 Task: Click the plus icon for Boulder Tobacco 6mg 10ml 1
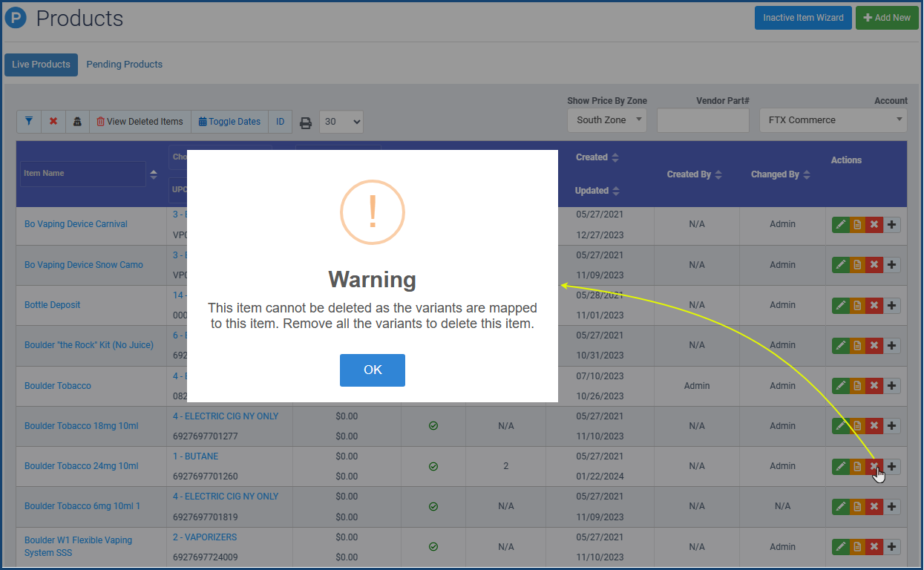point(892,506)
